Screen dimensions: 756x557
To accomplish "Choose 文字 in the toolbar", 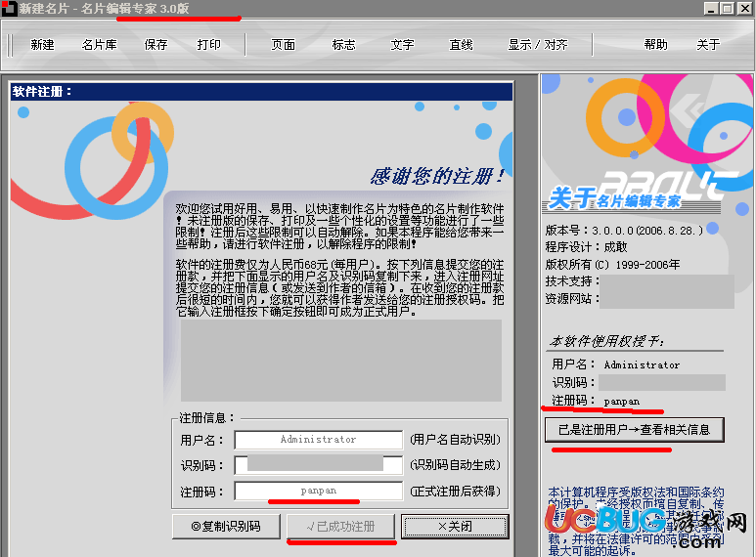I will tap(402, 45).
